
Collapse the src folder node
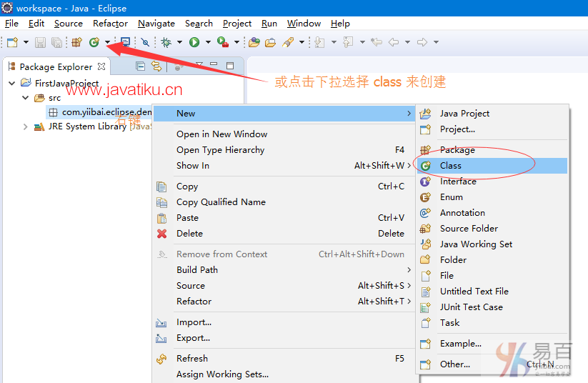[x=26, y=98]
